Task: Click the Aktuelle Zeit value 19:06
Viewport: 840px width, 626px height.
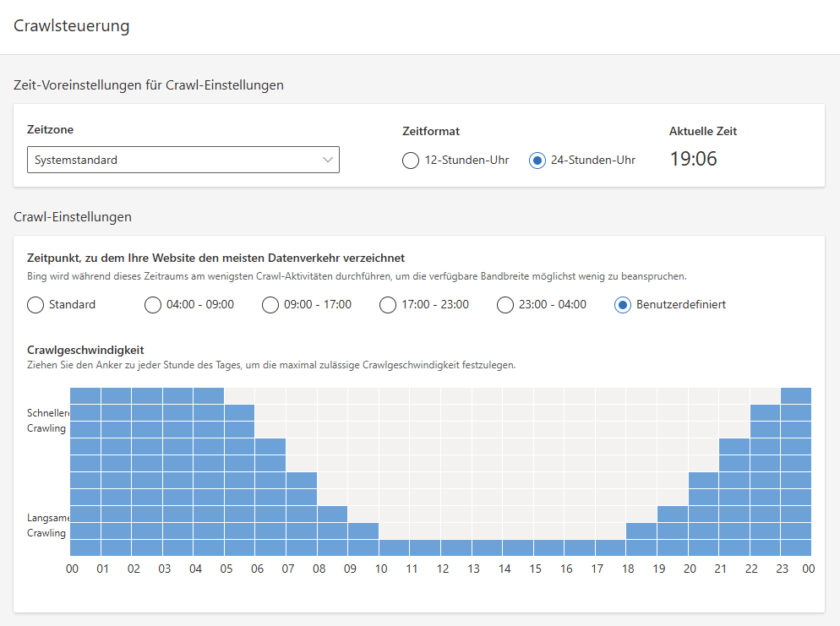Action: point(693,159)
